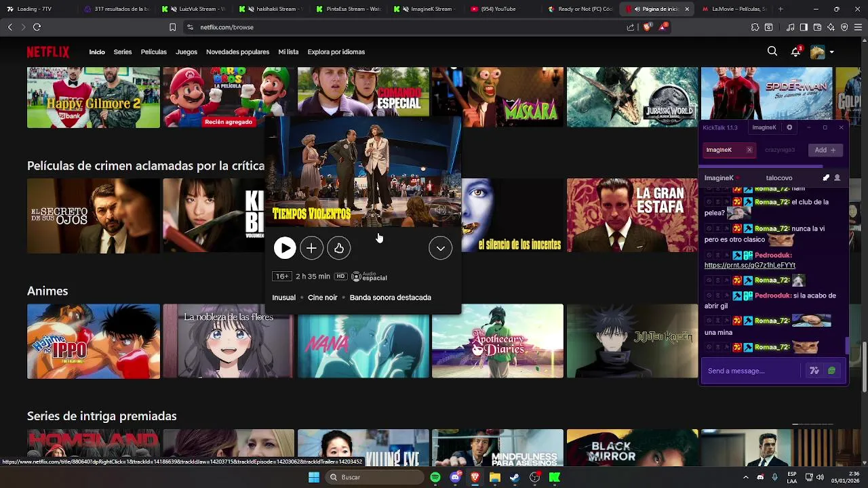Open Brave Shields lion icon
868x488 pixels.
click(x=646, y=27)
